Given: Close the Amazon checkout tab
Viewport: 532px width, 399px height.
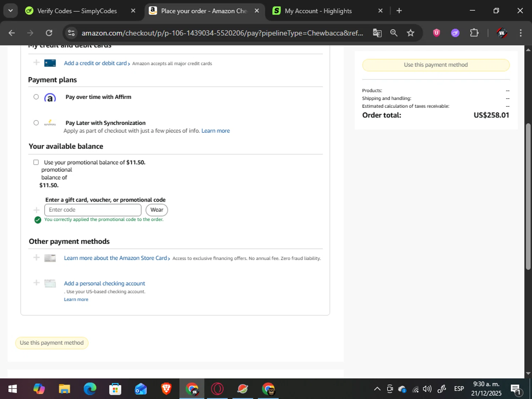Looking at the screenshot, I should click(x=257, y=11).
